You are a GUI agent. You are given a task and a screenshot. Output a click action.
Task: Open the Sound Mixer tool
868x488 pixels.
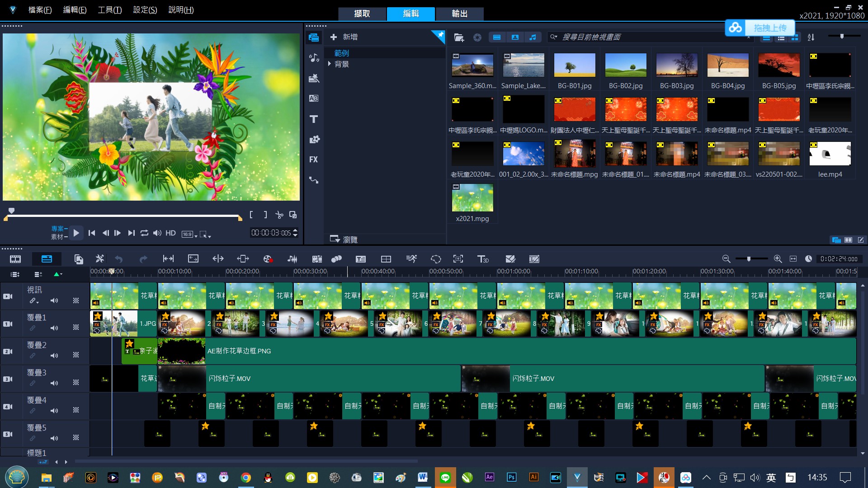pyautogui.click(x=292, y=259)
